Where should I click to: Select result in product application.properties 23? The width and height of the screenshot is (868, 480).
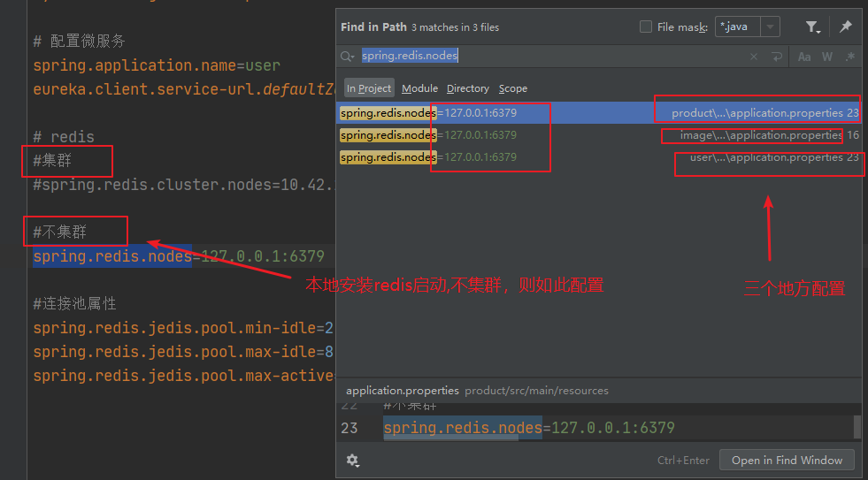598,113
